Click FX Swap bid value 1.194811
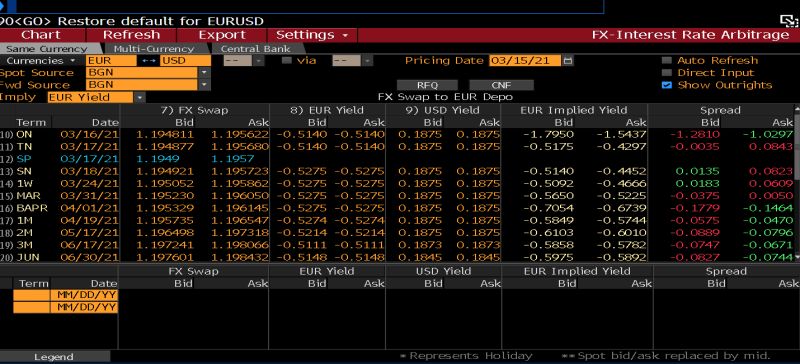This screenshot has height=364, width=800. tap(165, 135)
